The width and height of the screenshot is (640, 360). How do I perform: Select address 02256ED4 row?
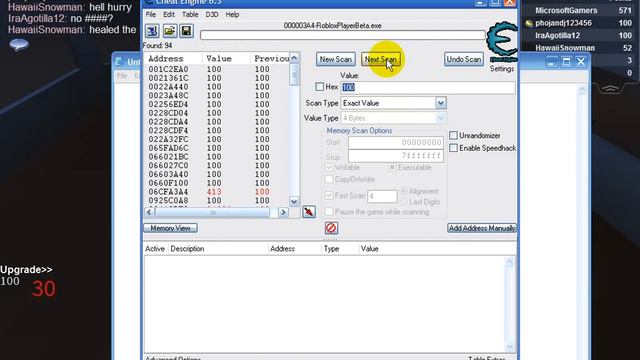click(x=216, y=104)
